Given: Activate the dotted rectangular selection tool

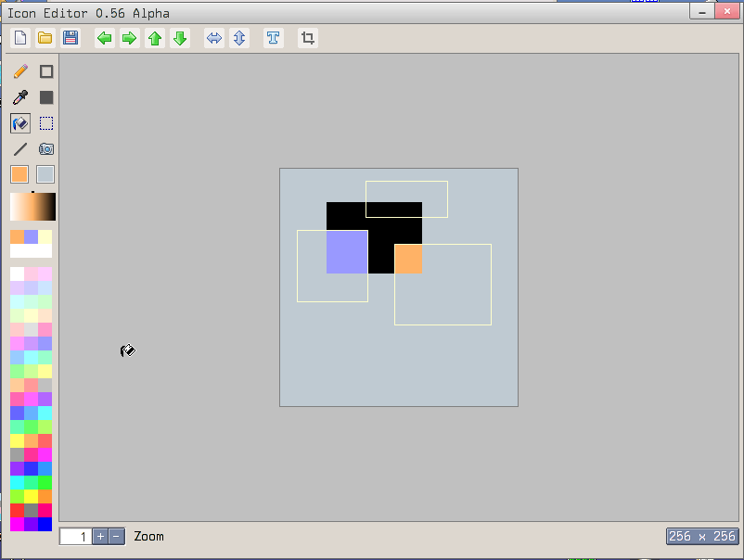Looking at the screenshot, I should coord(45,123).
